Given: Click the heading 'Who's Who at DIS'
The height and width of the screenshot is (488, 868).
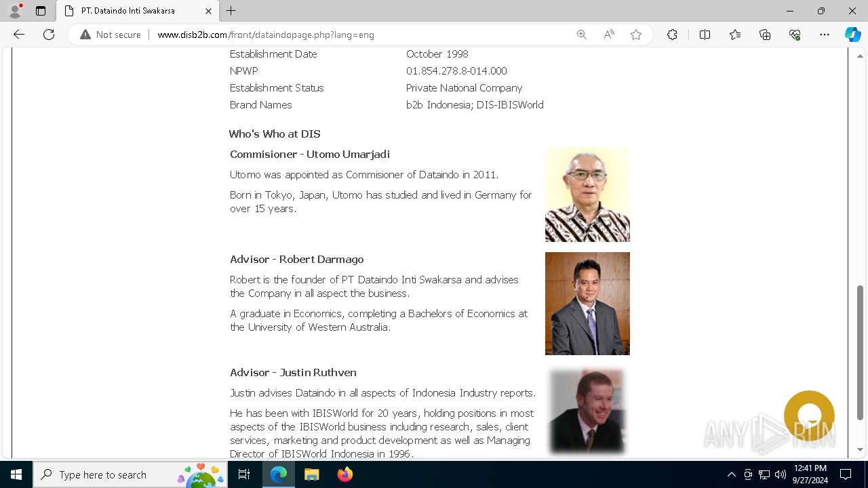Looking at the screenshot, I should pos(275,134).
